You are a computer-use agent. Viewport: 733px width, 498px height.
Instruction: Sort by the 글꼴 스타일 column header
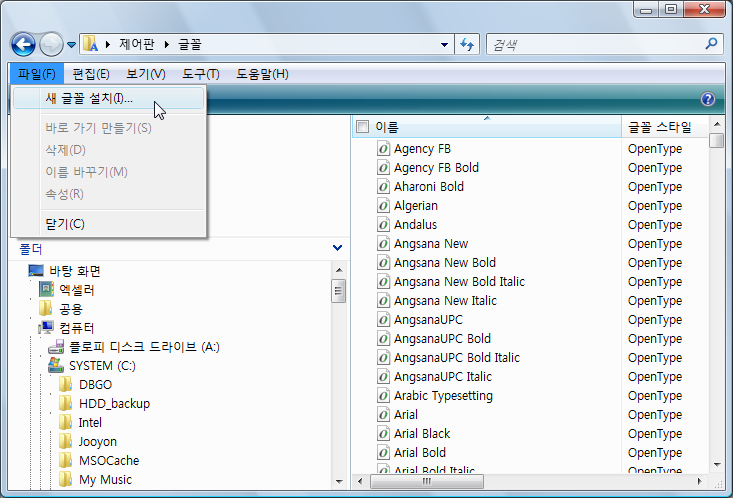(x=659, y=127)
